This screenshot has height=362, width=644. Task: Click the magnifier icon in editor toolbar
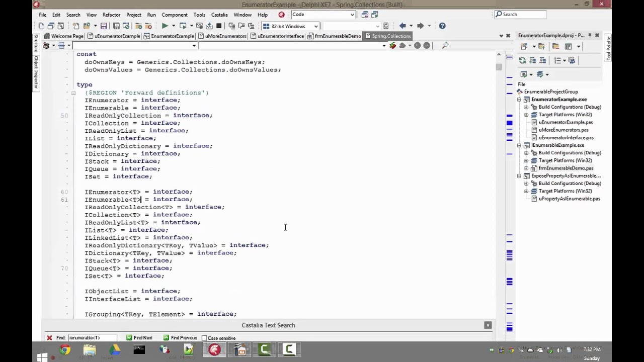pyautogui.click(x=445, y=46)
